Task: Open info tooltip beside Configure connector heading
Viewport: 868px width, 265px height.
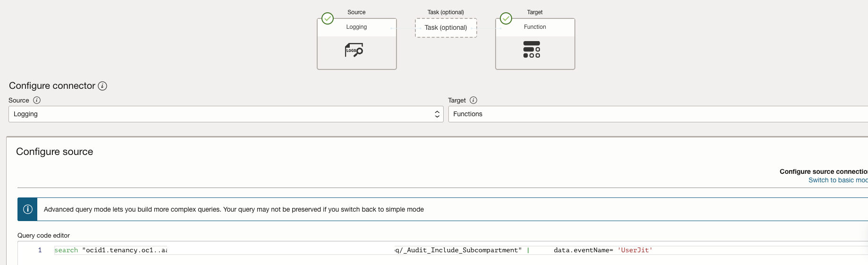Action: pos(102,86)
